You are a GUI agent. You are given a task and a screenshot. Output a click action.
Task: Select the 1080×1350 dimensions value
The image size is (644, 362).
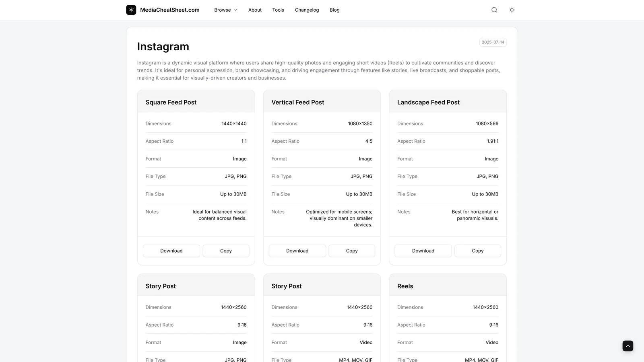(360, 123)
